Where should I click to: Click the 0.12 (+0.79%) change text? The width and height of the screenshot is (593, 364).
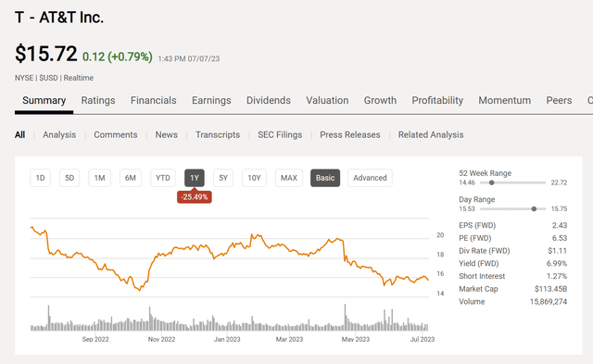118,56
